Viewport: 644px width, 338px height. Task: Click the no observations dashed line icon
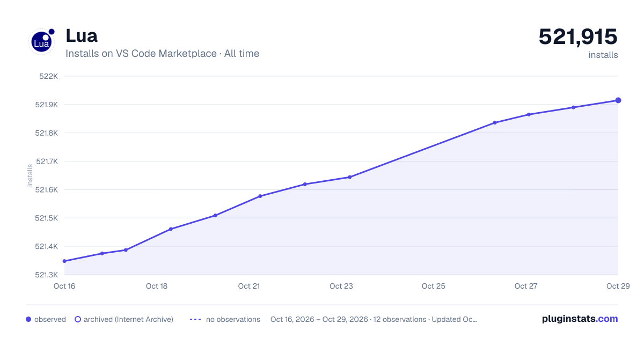(195, 319)
